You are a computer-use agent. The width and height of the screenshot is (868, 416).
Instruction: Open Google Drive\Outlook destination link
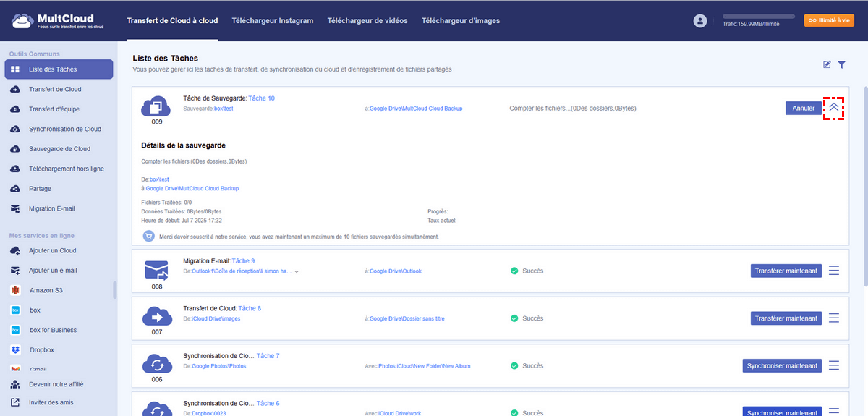point(396,271)
